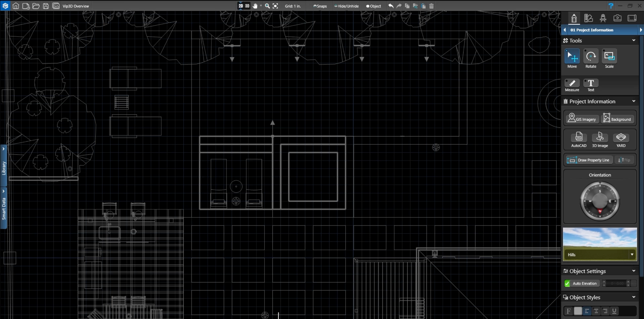Select the Text tool

pyautogui.click(x=591, y=85)
